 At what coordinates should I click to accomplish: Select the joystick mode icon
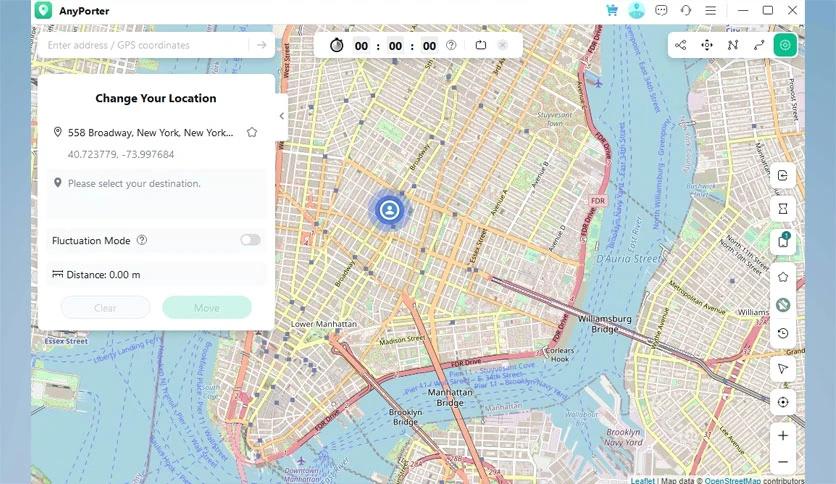point(707,45)
